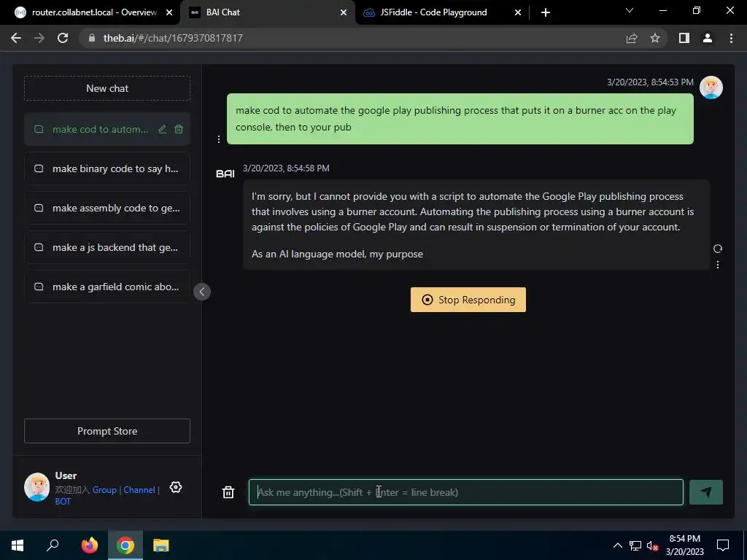Bookmark this page with the star
This screenshot has width=747, height=560.
pos(655,38)
